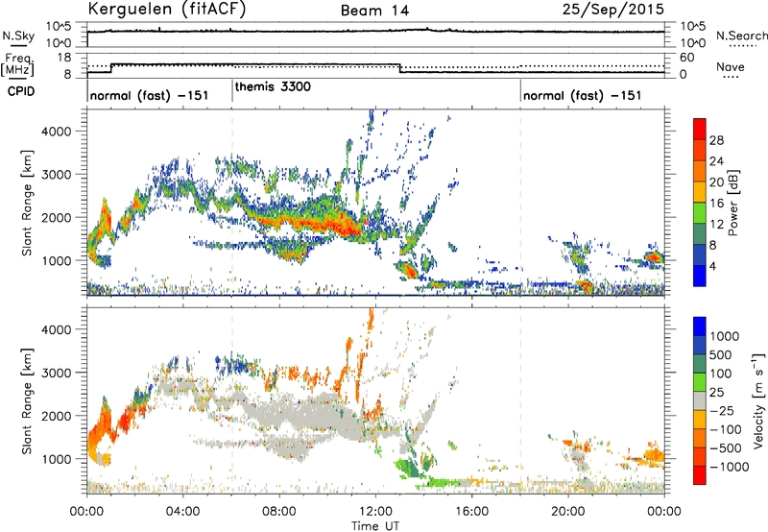
Task: Click the '12:00' time tick label
Action: click(375, 512)
